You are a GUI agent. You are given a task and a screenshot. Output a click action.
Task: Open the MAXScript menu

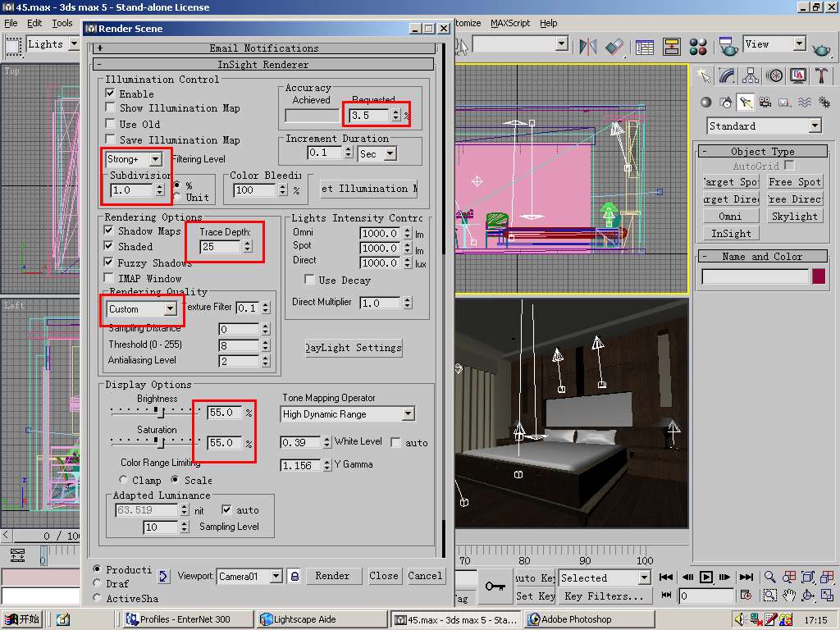pyautogui.click(x=509, y=23)
